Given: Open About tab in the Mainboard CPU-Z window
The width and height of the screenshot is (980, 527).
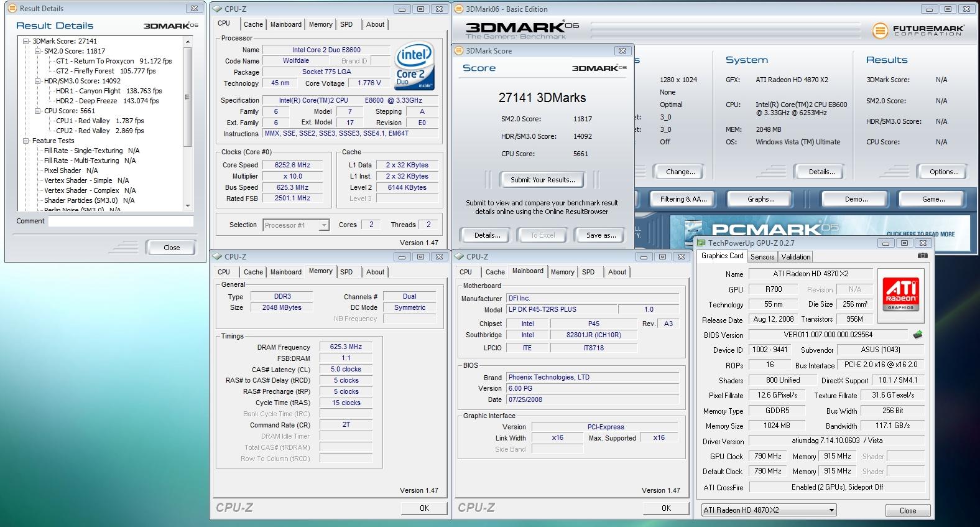Looking at the screenshot, I should pyautogui.click(x=617, y=272).
